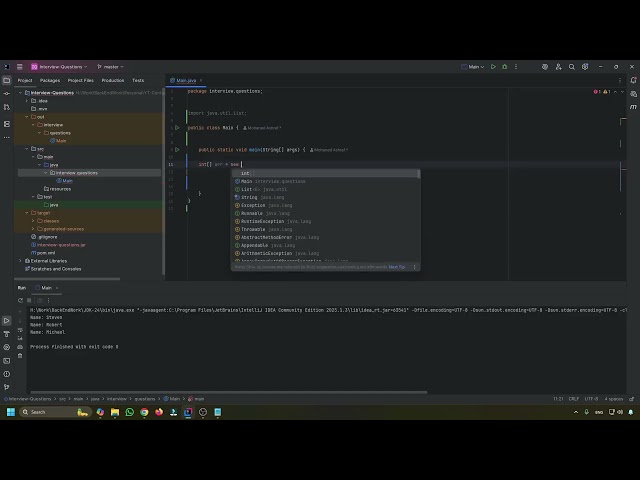The height and width of the screenshot is (480, 640).
Task: Open the project name dropdown
Action: tap(60, 67)
